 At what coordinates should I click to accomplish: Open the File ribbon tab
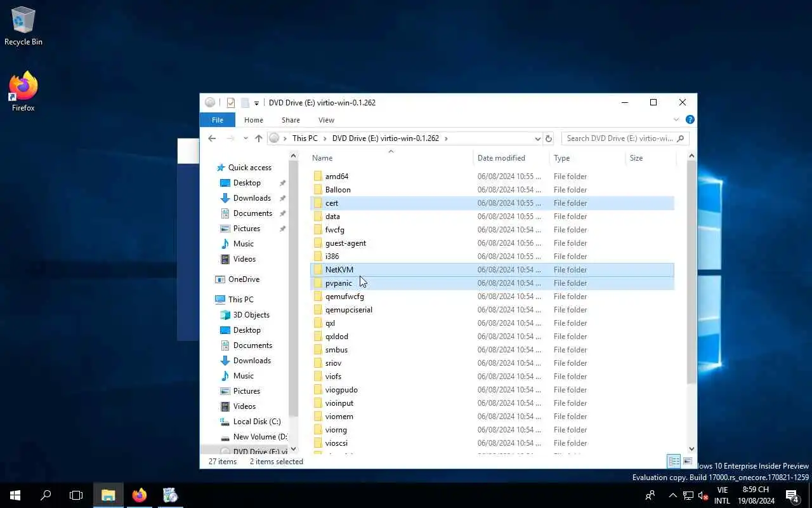218,120
